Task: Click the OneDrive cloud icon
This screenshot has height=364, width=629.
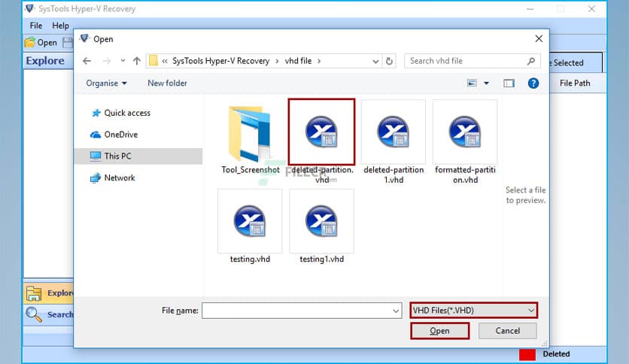Action: 96,135
